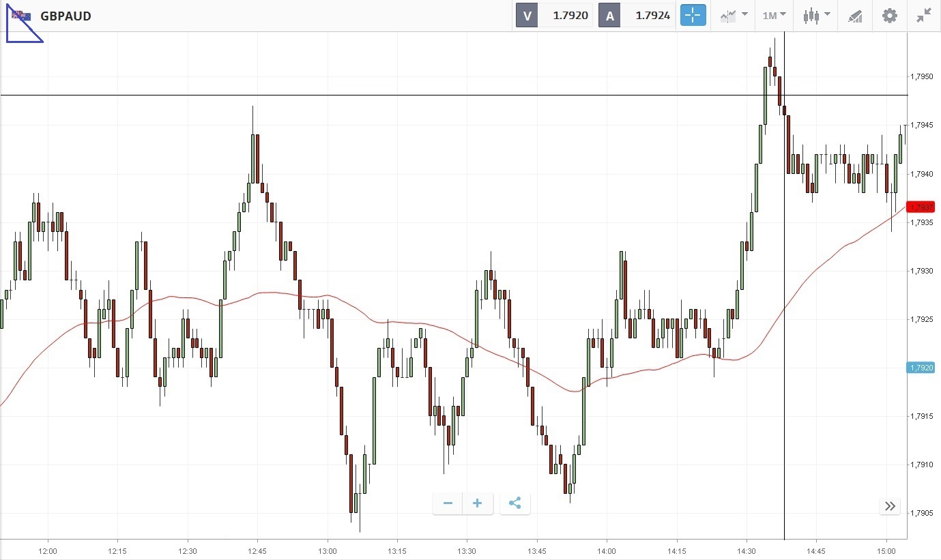Click the 1,7910 price axis label
The height and width of the screenshot is (560, 941).
[x=921, y=465]
